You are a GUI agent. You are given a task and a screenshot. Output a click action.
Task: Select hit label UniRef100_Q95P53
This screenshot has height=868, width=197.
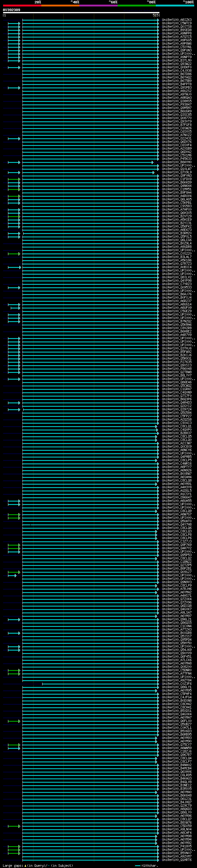tap(177, 555)
